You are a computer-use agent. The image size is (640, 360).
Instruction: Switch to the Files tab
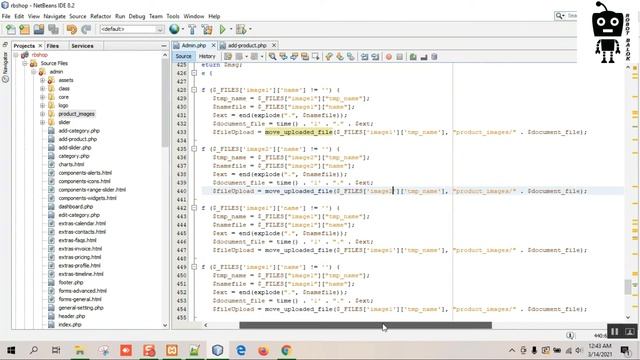click(x=53, y=46)
